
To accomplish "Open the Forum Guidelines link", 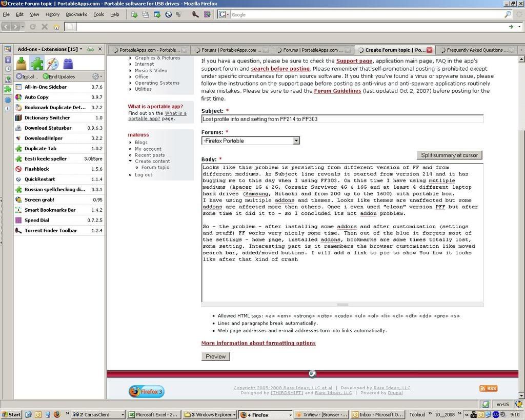I will coord(337,91).
